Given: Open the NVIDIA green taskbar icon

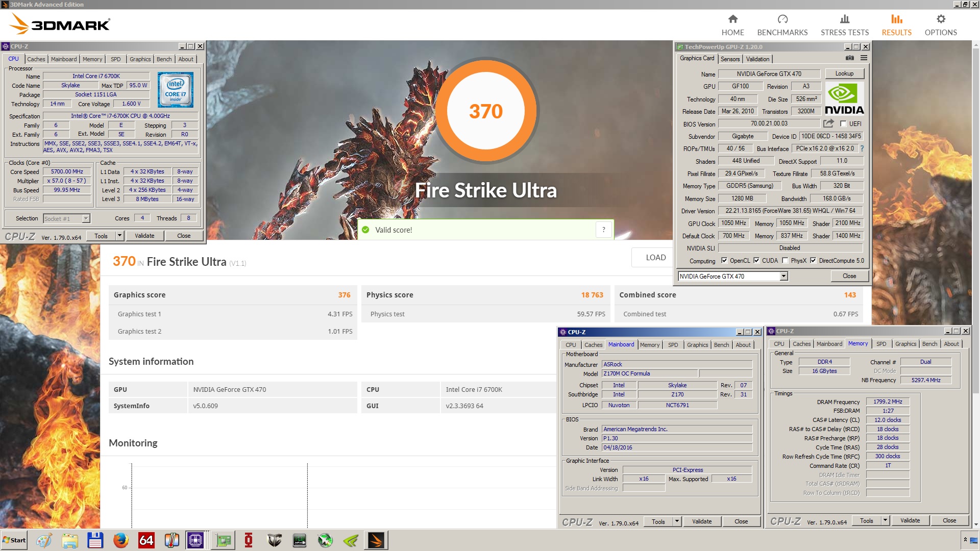Looking at the screenshot, I should (x=351, y=540).
